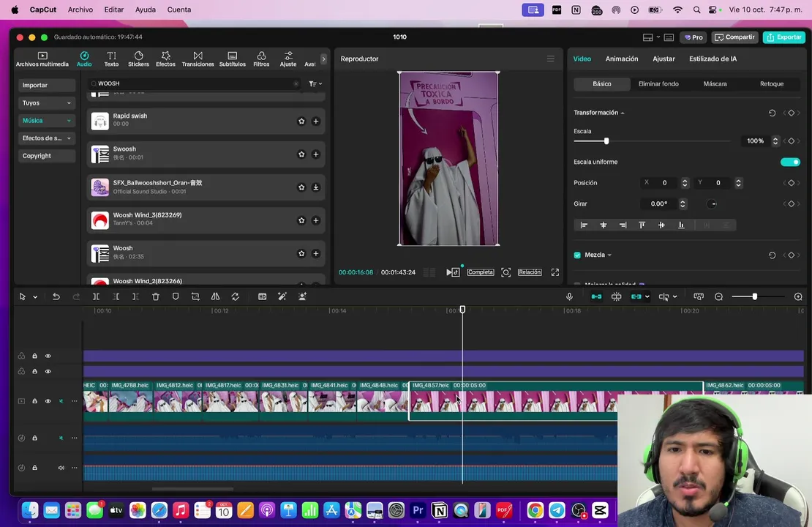Click the marker shield icon in timeline toolbar

176,296
